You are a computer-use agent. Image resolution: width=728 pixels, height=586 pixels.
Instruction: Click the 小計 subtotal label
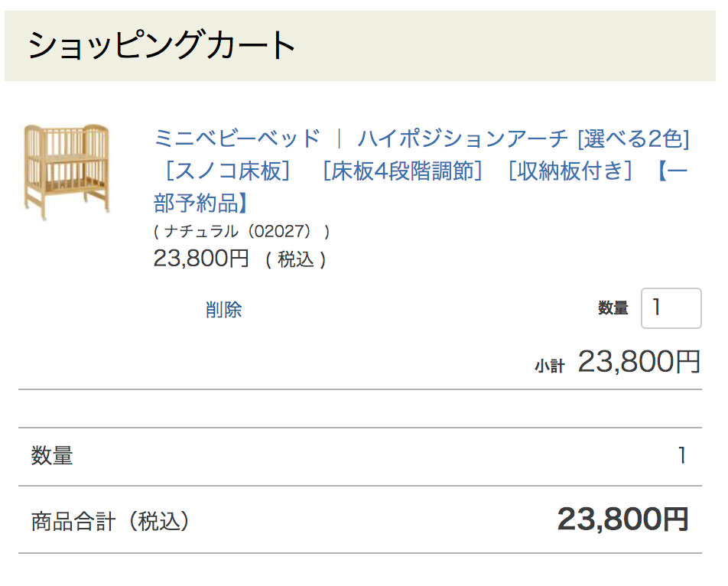point(549,366)
